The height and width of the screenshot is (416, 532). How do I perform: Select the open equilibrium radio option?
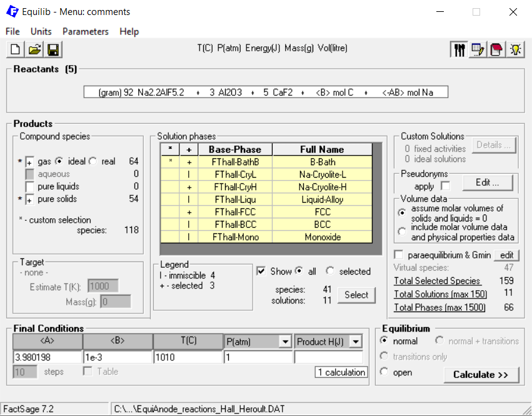[384, 372]
